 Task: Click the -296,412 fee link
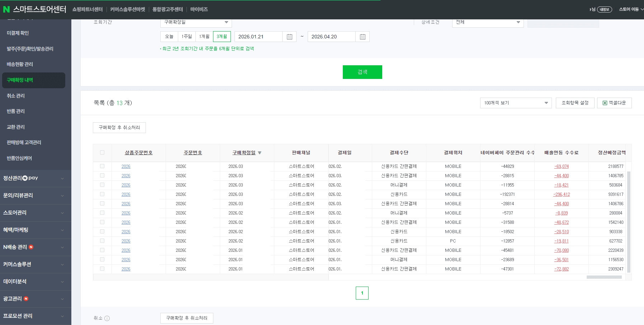pyautogui.click(x=562, y=194)
